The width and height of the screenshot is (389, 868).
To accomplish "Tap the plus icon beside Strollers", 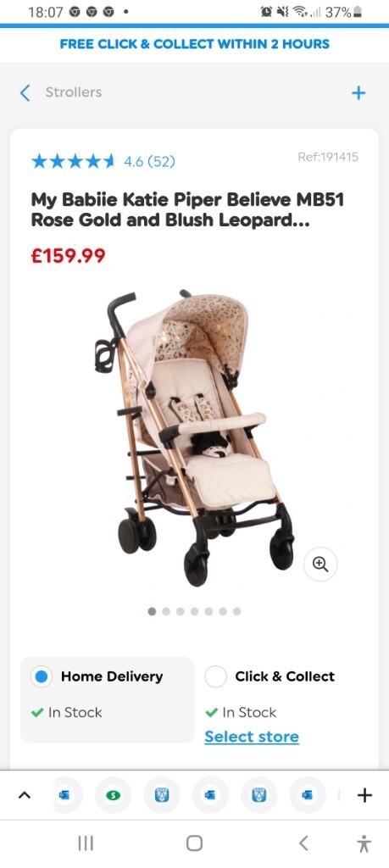I will [x=358, y=93].
